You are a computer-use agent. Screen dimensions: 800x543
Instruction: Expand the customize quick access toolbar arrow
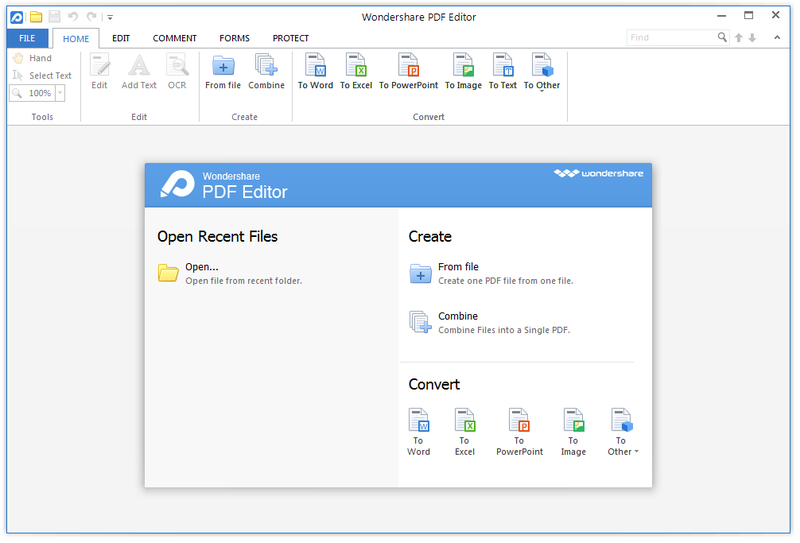[x=110, y=17]
